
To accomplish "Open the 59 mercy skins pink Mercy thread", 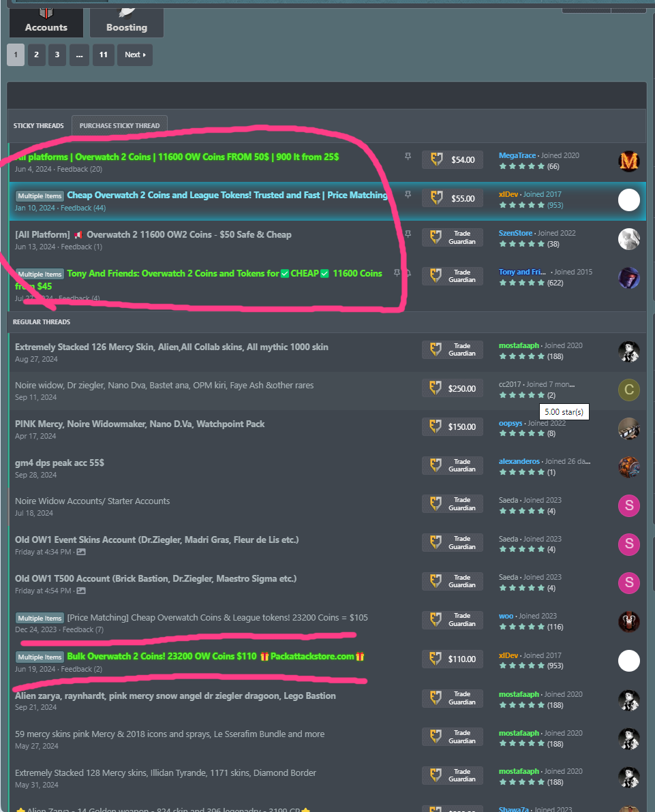I will [170, 734].
